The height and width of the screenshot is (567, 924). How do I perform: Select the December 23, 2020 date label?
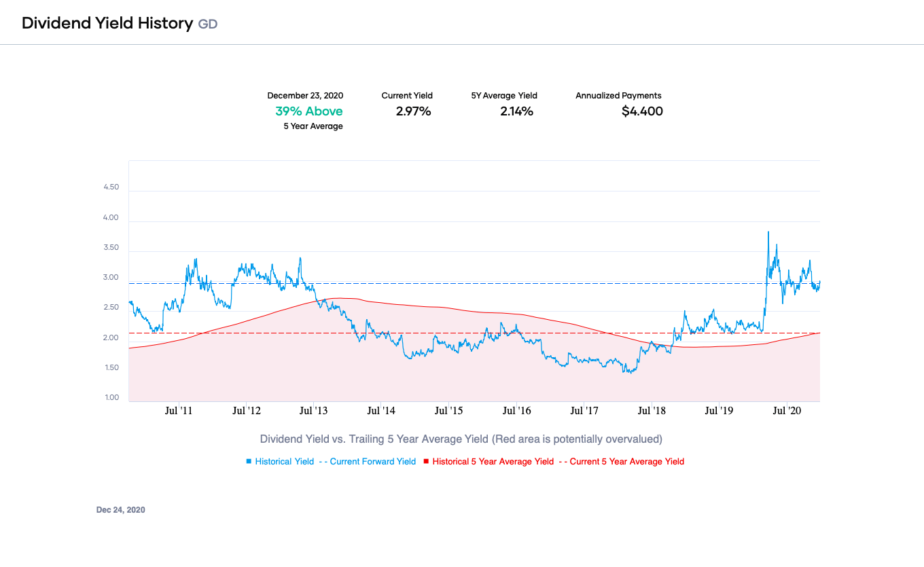click(305, 96)
